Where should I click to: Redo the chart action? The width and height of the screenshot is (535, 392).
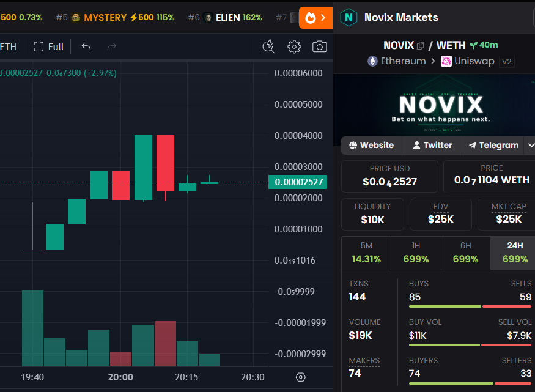(111, 46)
